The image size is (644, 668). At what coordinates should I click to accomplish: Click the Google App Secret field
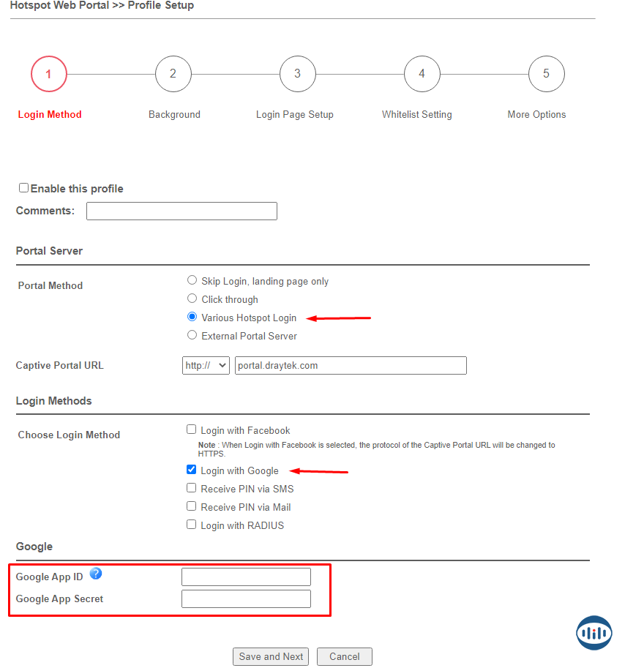click(x=246, y=599)
